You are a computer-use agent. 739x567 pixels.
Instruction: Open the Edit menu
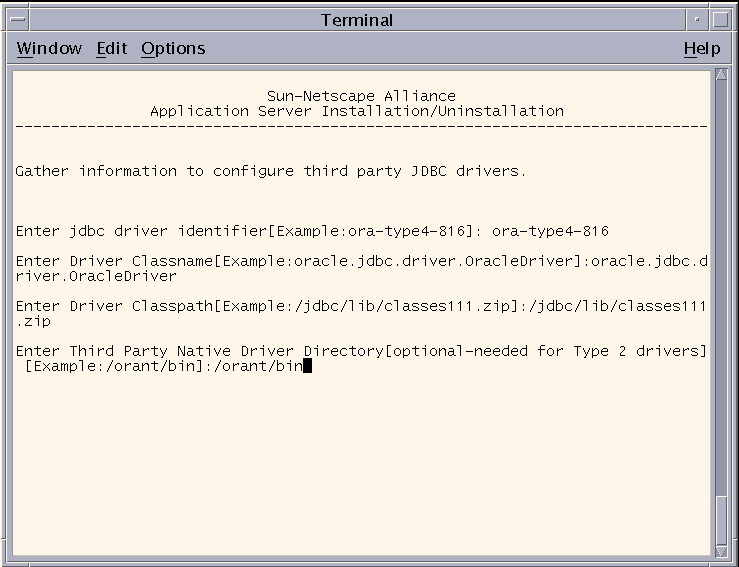coord(112,49)
